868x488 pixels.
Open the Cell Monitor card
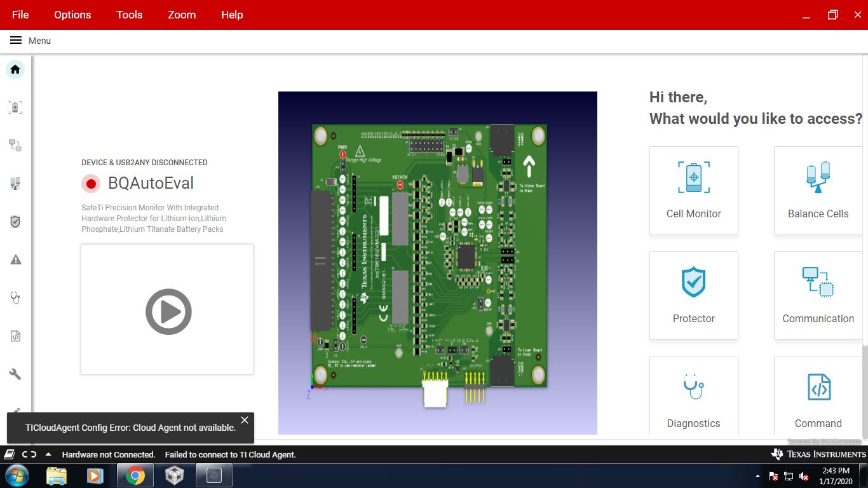pyautogui.click(x=694, y=191)
